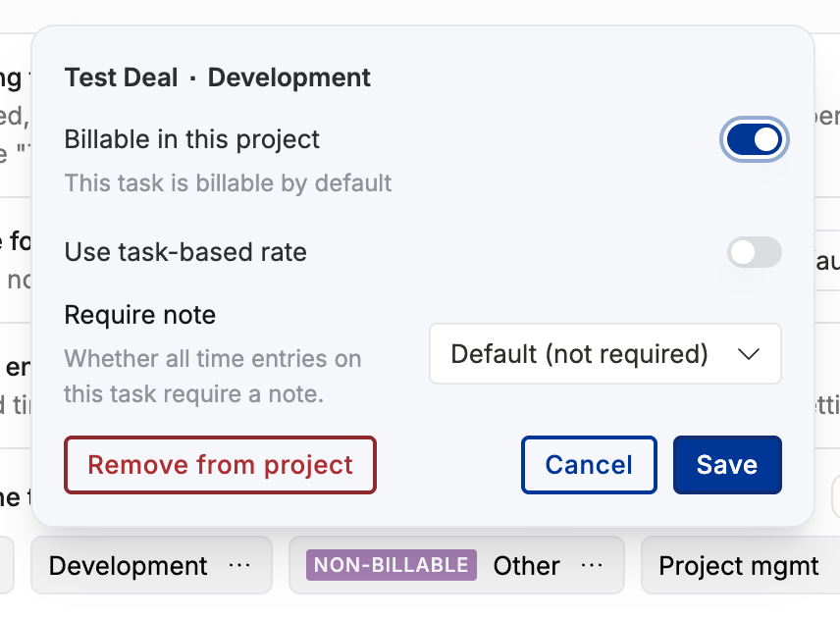Click the Use task-based rate label
The height and width of the screenshot is (618, 840).
pyautogui.click(x=185, y=252)
